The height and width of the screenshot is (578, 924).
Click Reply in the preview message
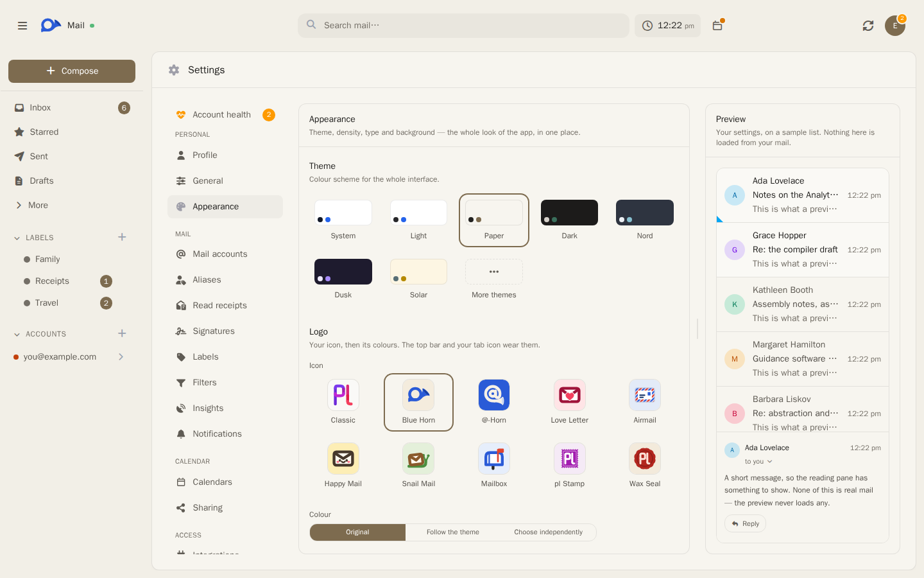745,523
